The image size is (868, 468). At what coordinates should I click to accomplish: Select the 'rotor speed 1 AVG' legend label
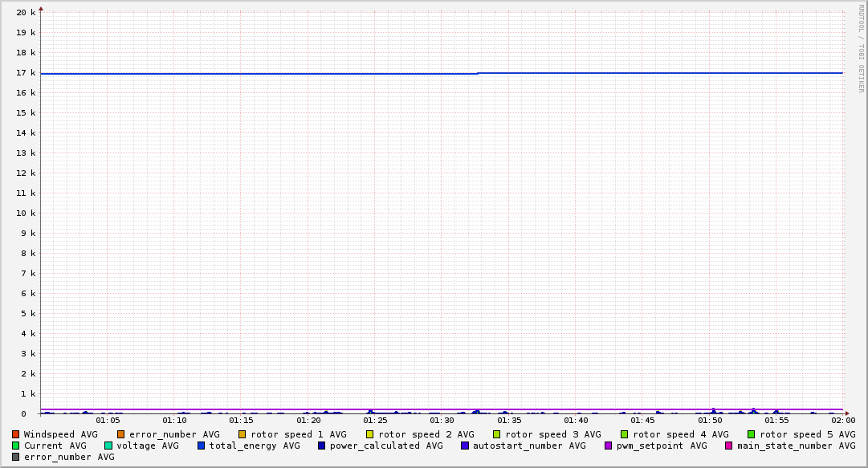point(299,435)
